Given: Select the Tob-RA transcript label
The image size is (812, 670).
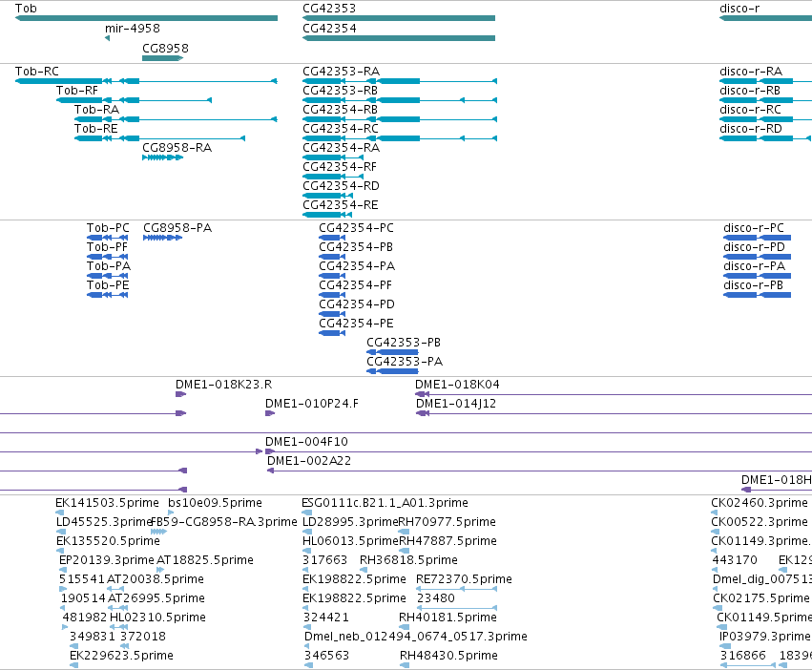Looking at the screenshot, I should coord(96,110).
